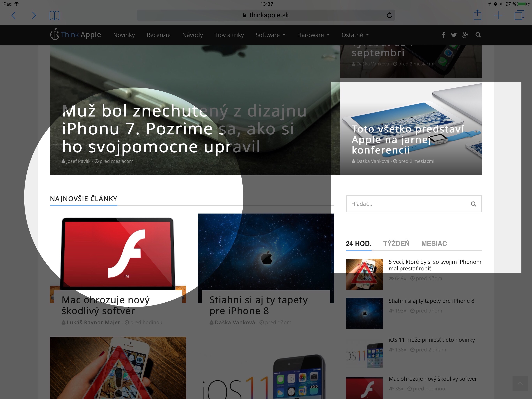Tap the scroll-to-top arrow button
532x399 pixels.
pos(520,383)
